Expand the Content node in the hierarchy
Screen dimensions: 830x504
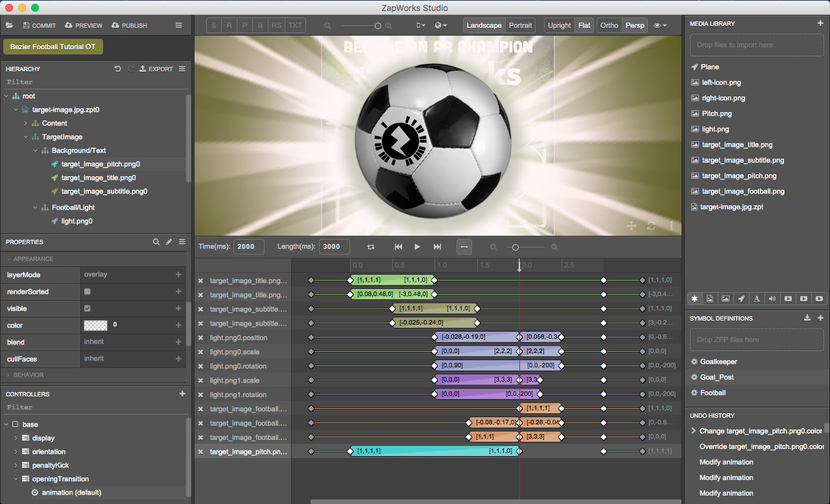click(25, 123)
